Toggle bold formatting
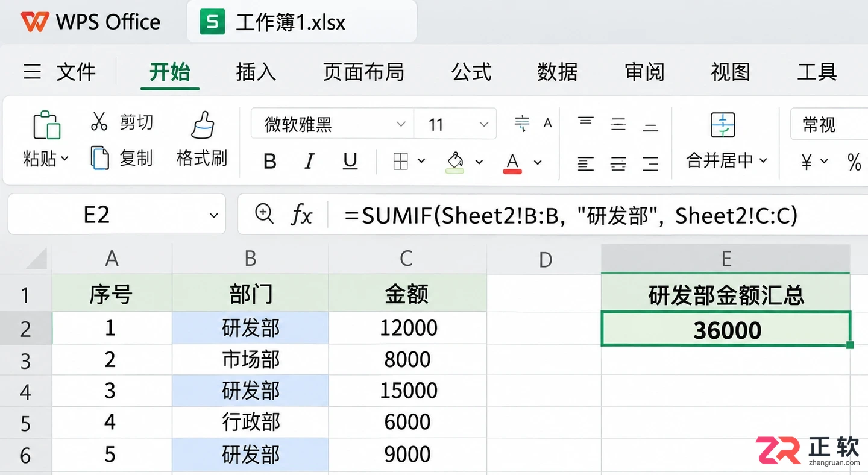The width and height of the screenshot is (868, 475). click(x=270, y=162)
